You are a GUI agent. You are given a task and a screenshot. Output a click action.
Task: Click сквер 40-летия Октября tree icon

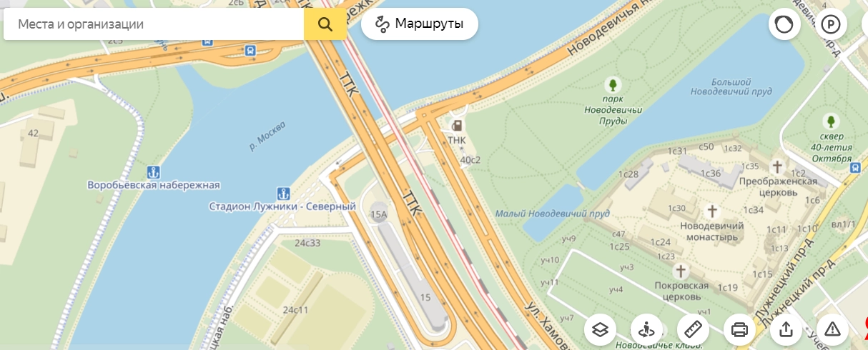coord(831,120)
